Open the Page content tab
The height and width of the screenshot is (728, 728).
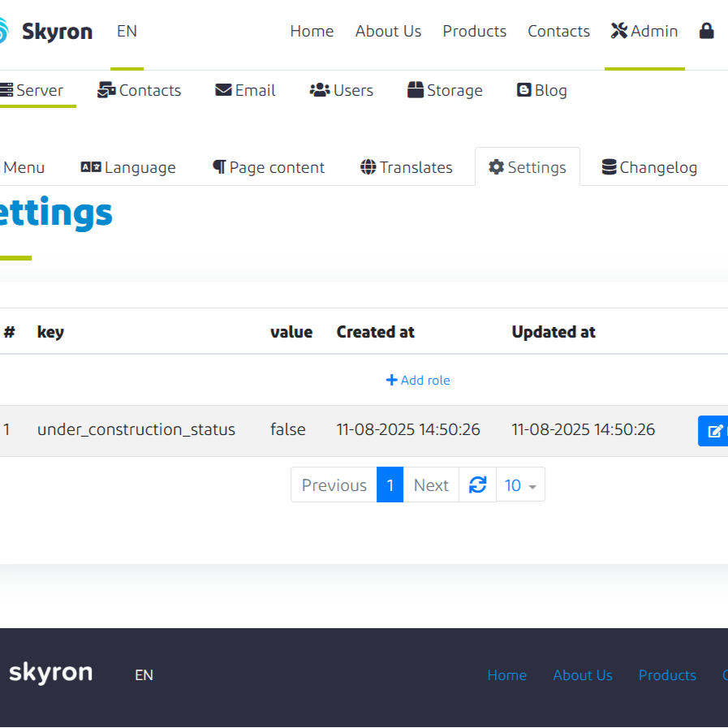(268, 166)
